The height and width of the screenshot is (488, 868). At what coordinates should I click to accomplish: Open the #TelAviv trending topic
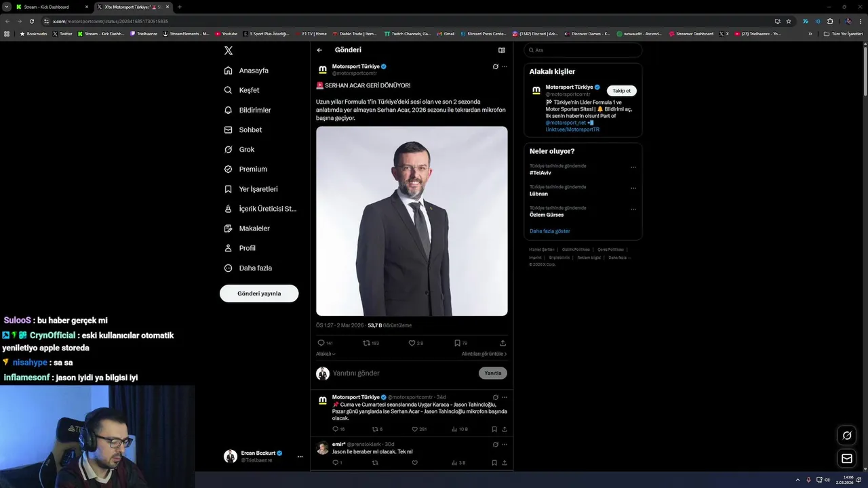[x=540, y=173]
